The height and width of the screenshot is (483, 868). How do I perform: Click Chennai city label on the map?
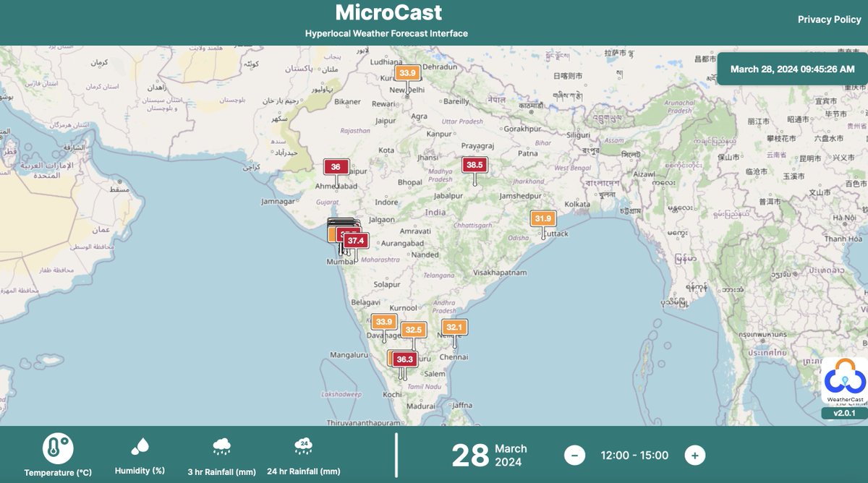[454, 357]
